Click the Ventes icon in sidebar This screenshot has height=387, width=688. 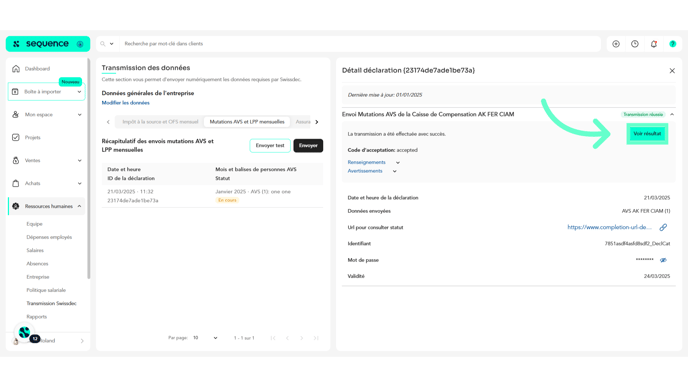click(16, 161)
